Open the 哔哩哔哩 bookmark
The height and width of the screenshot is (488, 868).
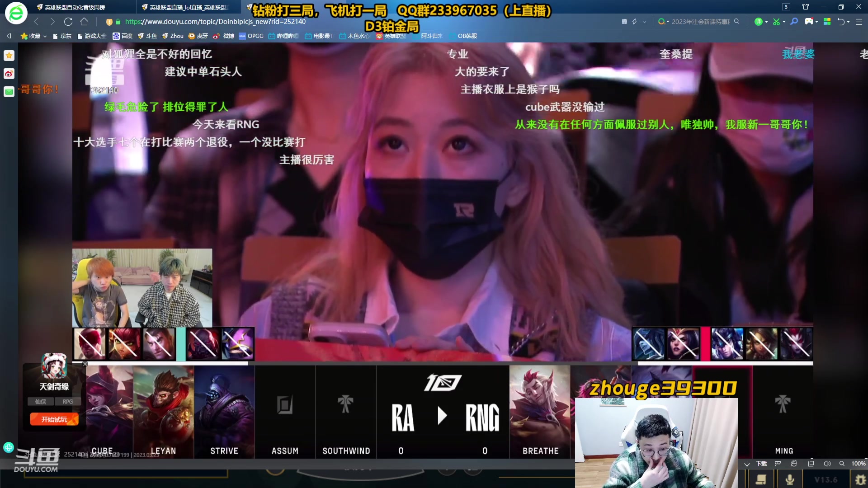[283, 36]
